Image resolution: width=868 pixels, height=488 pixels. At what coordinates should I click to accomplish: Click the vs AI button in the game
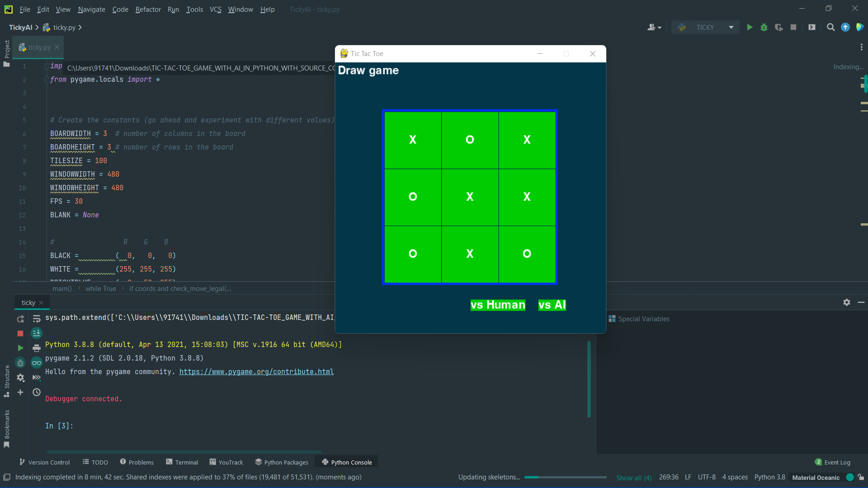click(x=552, y=305)
